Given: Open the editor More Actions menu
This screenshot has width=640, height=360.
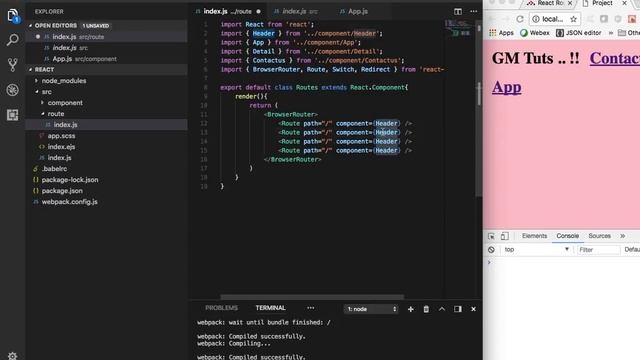Looking at the screenshot, I should (x=473, y=11).
